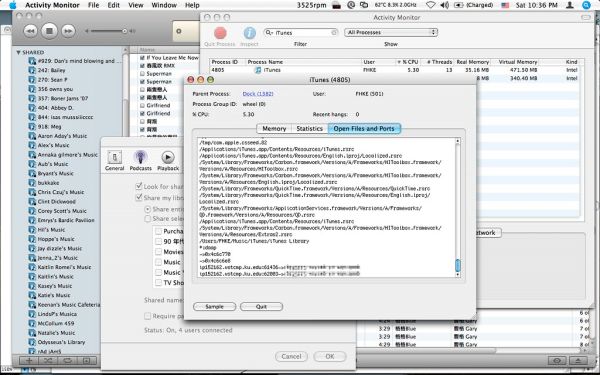
Task: Click the blue Inspect info icon
Action: pyautogui.click(x=249, y=33)
